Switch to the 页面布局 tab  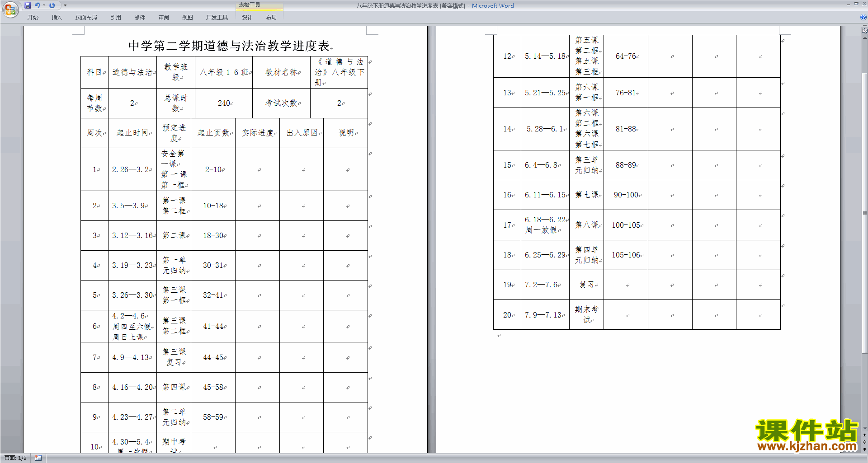point(86,17)
